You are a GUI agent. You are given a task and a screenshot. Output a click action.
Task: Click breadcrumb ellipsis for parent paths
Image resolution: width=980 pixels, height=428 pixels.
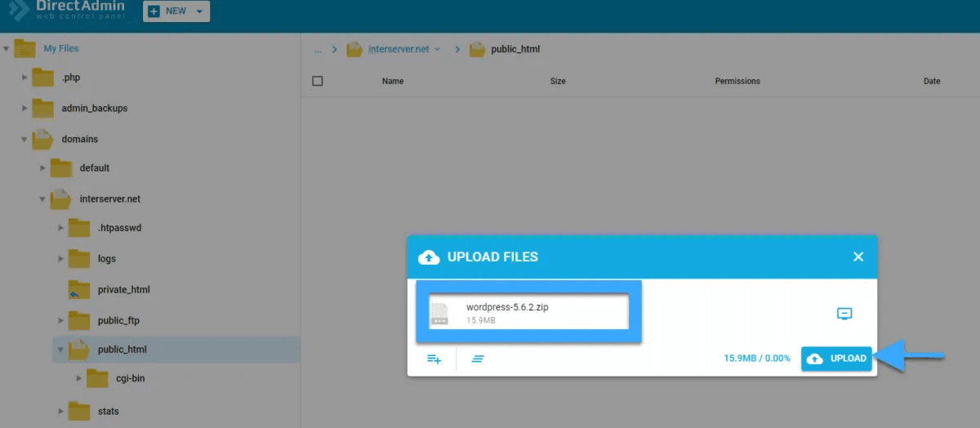point(318,50)
